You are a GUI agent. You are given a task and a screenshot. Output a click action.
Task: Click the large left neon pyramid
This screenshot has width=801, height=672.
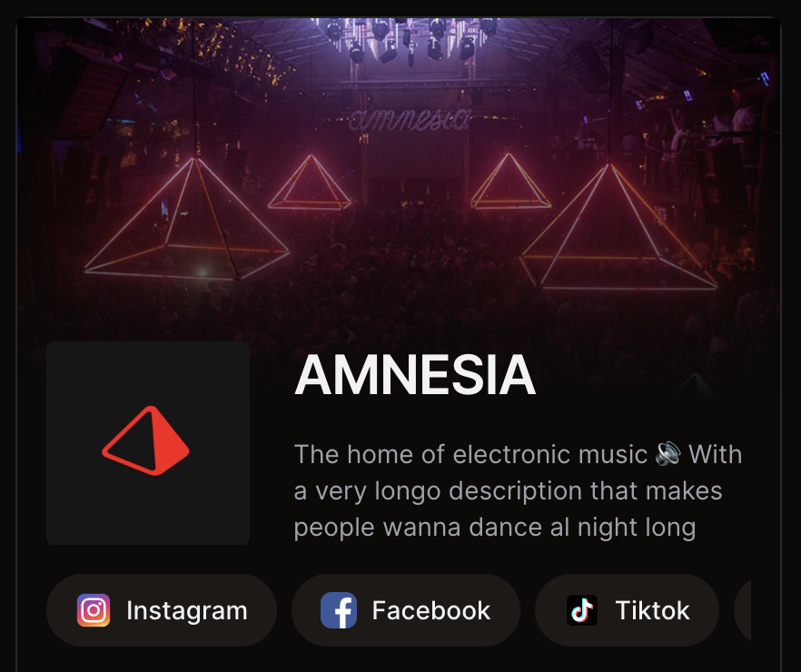pyautogui.click(x=187, y=219)
